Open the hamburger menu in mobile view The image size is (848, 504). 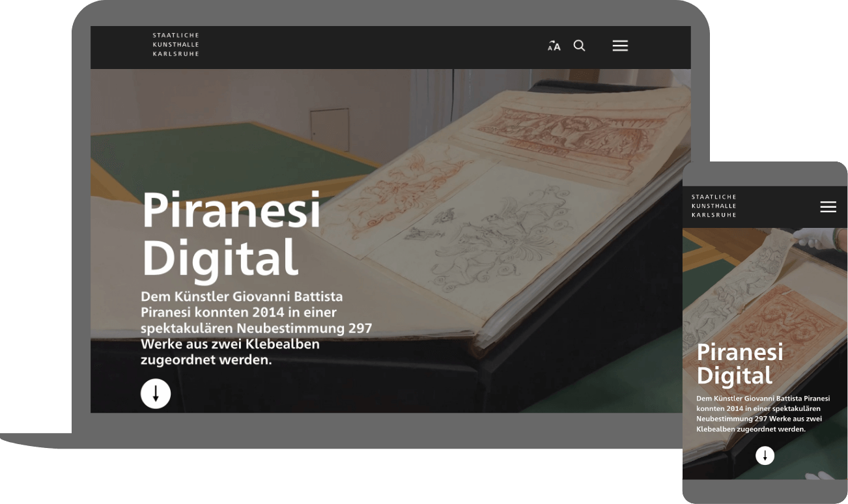tap(828, 206)
